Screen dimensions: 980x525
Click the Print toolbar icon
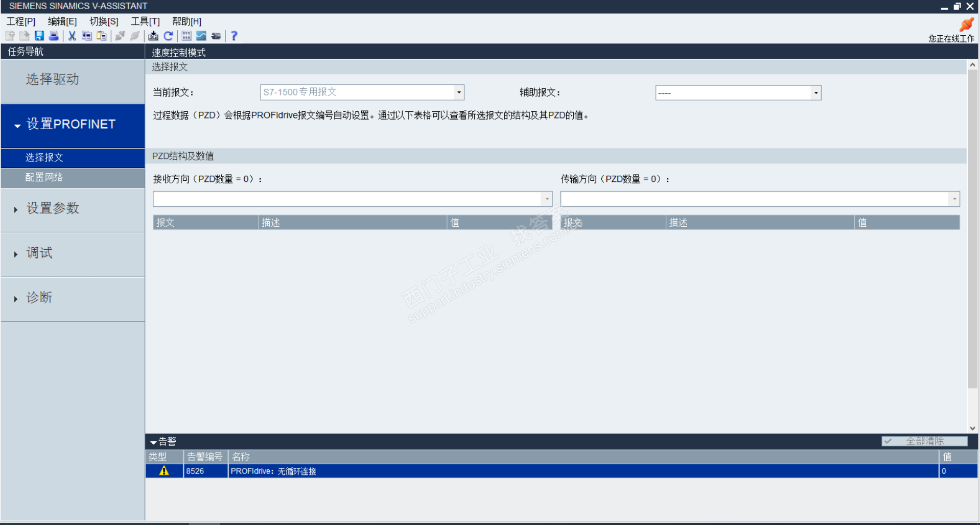pyautogui.click(x=53, y=36)
